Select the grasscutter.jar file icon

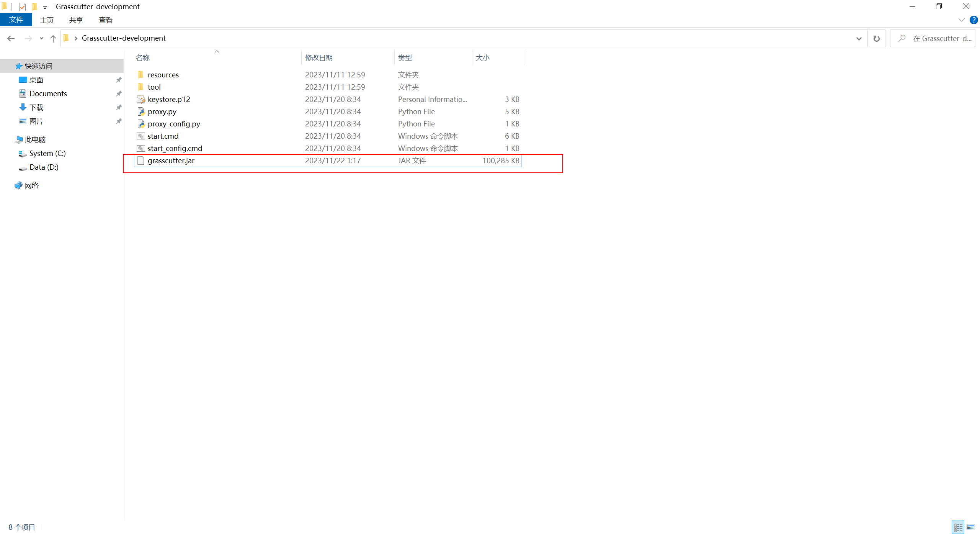[140, 161]
